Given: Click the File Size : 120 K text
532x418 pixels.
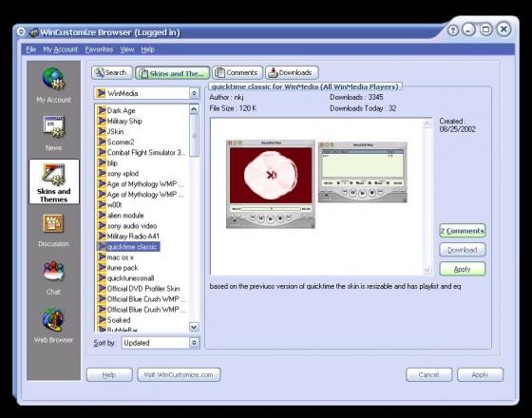Looking at the screenshot, I should 233,108.
